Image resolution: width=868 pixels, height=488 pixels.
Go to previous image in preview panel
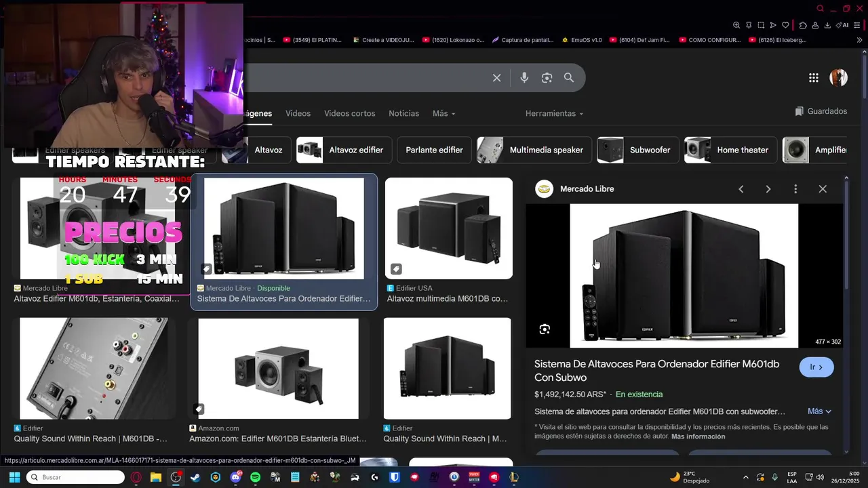(x=741, y=189)
